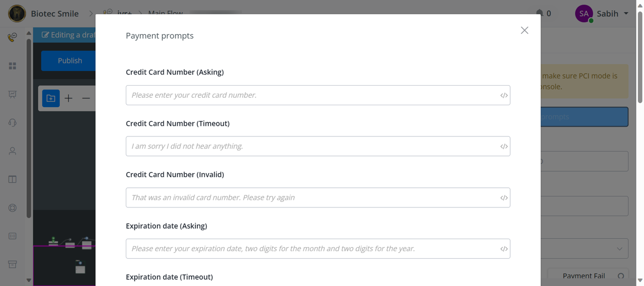Click the Credit Card Number Invalid input
The height and width of the screenshot is (286, 644).
(318, 198)
